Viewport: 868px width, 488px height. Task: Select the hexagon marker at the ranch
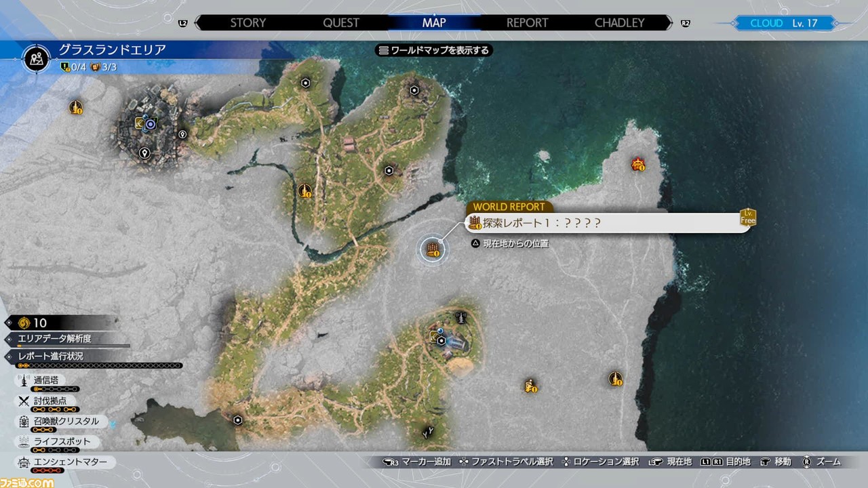(441, 341)
